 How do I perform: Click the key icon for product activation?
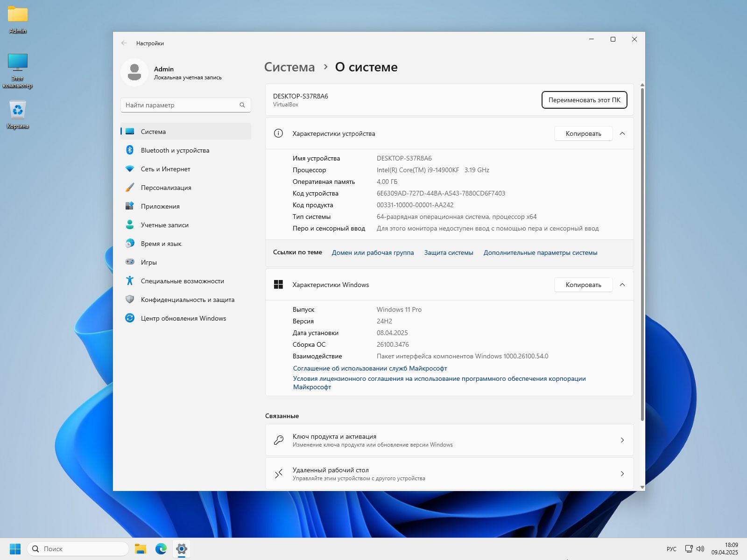(279, 440)
